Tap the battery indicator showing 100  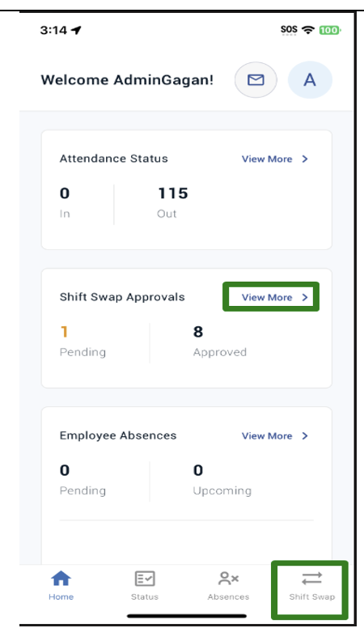[329, 30]
